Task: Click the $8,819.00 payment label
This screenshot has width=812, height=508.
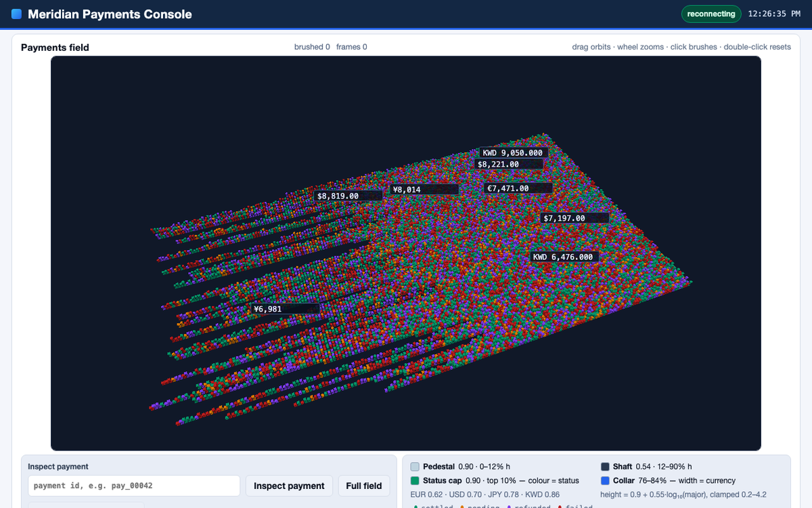Action: 348,196
